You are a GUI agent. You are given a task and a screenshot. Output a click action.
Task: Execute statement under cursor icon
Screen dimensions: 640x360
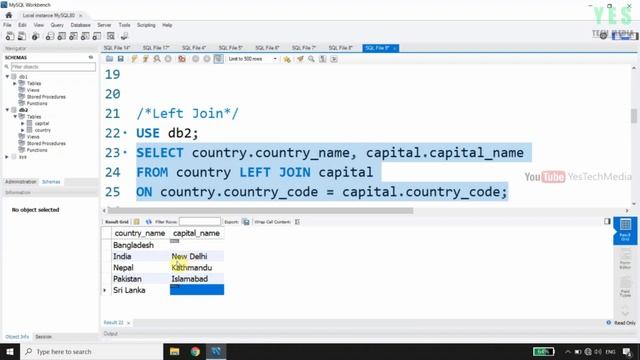(145, 59)
